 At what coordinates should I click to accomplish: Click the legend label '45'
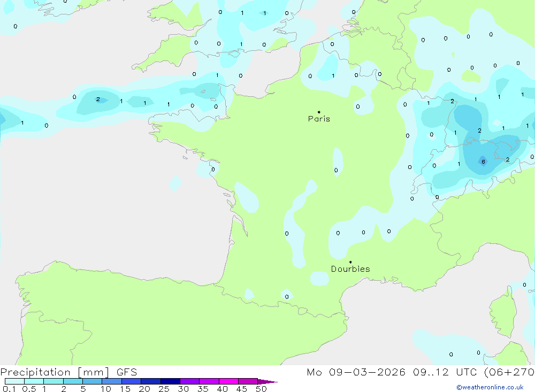(x=242, y=389)
